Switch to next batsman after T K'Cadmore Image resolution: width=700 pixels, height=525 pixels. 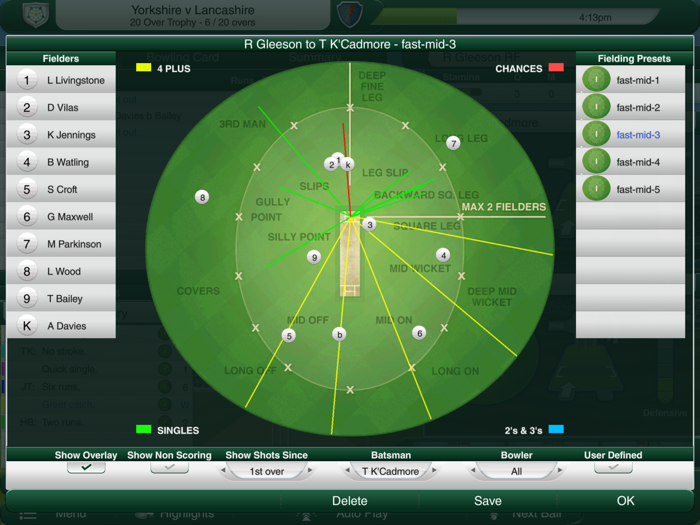pyautogui.click(x=434, y=471)
